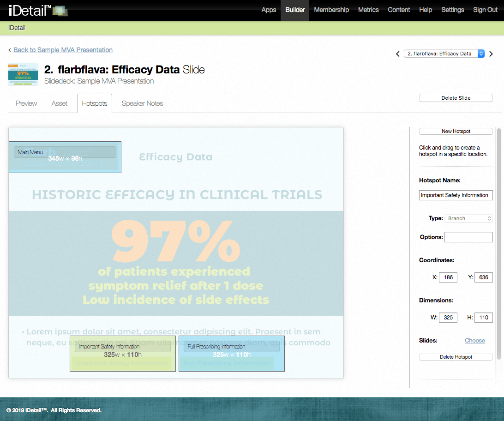Viewport: 504px width, 421px height.
Task: Go to previous slide arrow
Action: (x=398, y=54)
